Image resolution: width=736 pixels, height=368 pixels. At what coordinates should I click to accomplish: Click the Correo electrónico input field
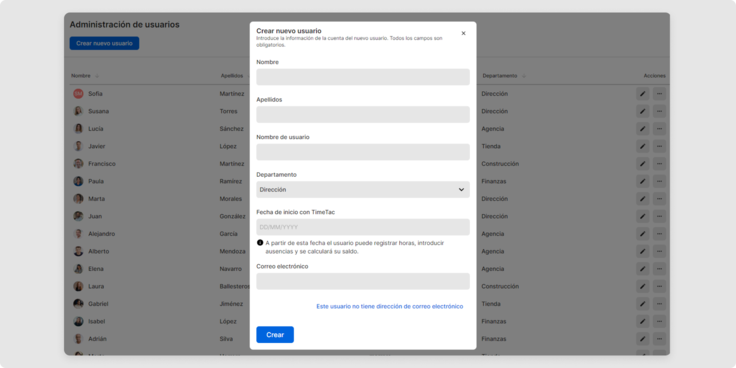pyautogui.click(x=363, y=282)
